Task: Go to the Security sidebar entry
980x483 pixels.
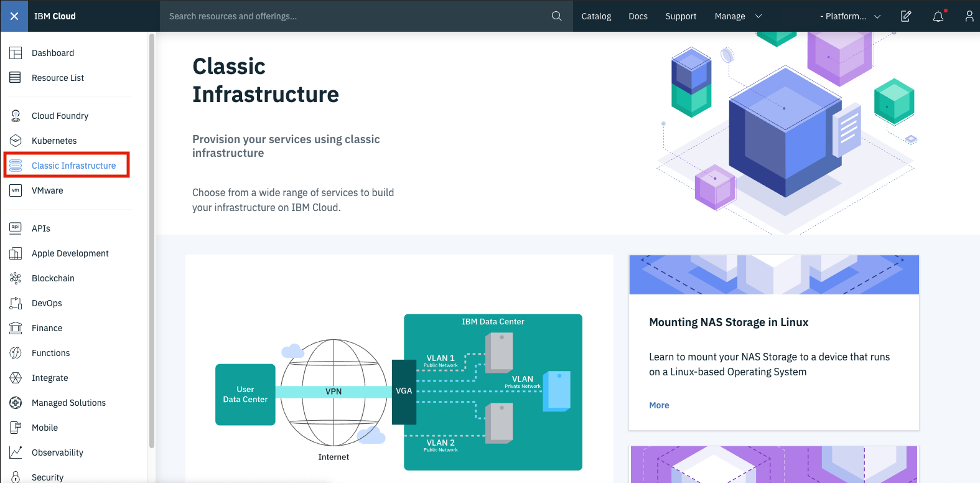Action: coord(47,477)
